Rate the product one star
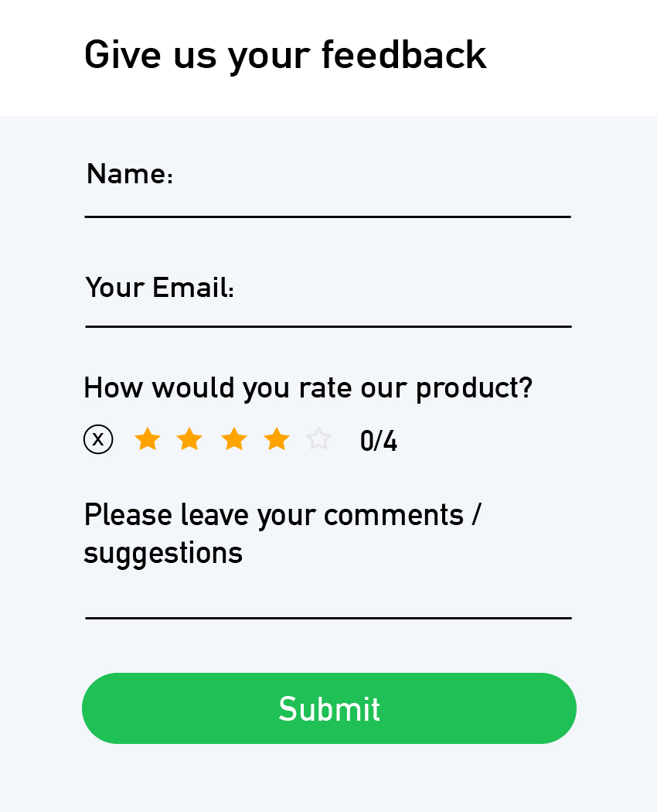This screenshot has width=657, height=812. coord(148,439)
